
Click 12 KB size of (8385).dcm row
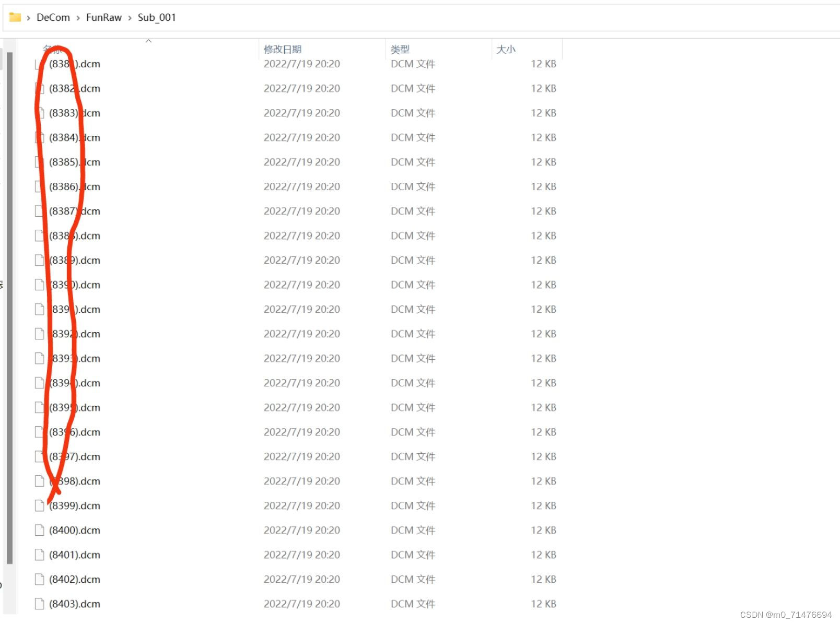543,162
